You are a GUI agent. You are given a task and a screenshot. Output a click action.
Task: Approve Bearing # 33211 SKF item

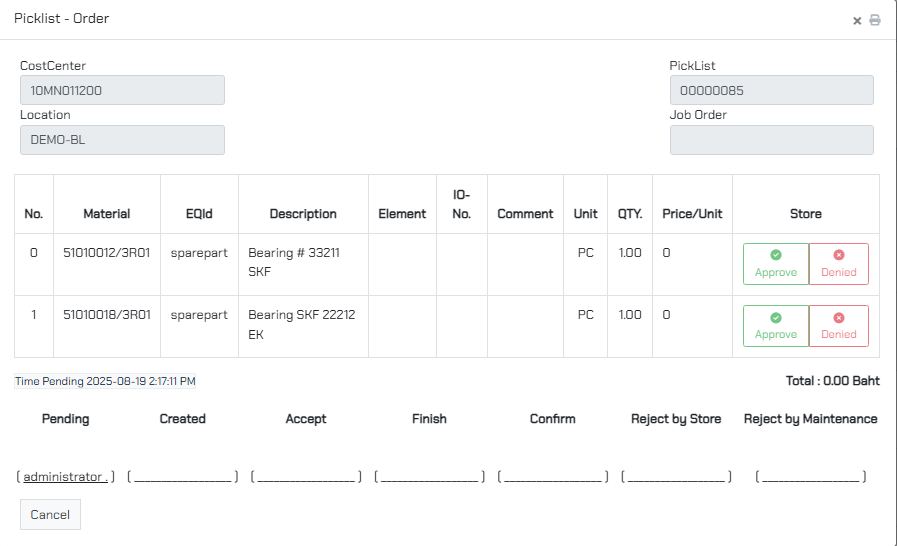pyautogui.click(x=776, y=264)
